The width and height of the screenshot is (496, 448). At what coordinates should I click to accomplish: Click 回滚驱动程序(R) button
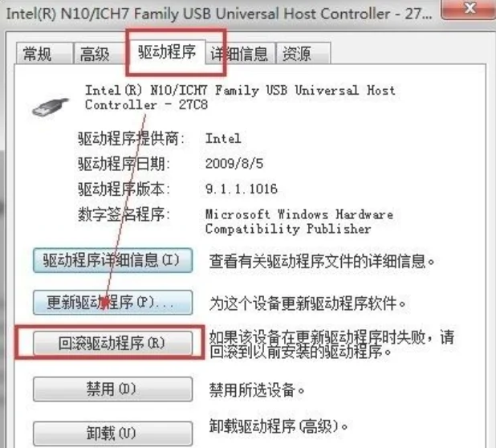[x=112, y=344]
